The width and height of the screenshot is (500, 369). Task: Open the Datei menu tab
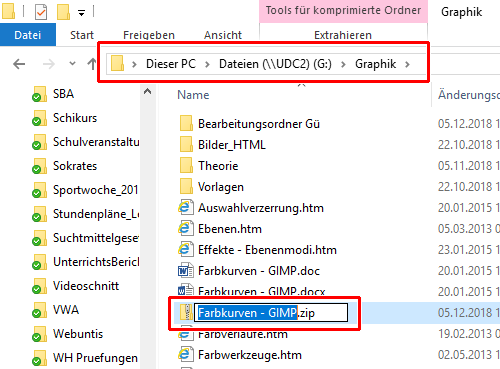coord(28,35)
